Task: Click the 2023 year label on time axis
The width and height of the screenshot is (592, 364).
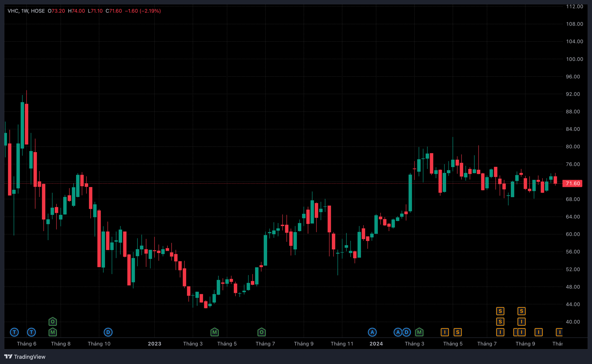Action: (154, 343)
